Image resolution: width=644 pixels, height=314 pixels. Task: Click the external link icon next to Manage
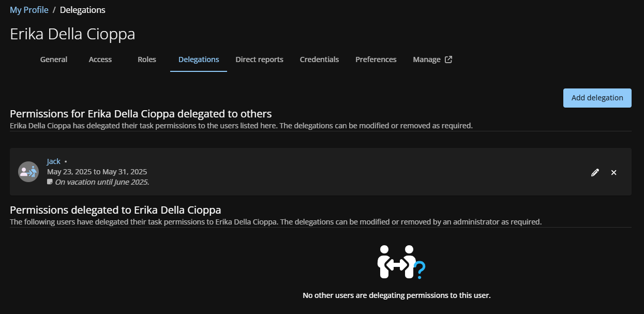[x=448, y=59]
